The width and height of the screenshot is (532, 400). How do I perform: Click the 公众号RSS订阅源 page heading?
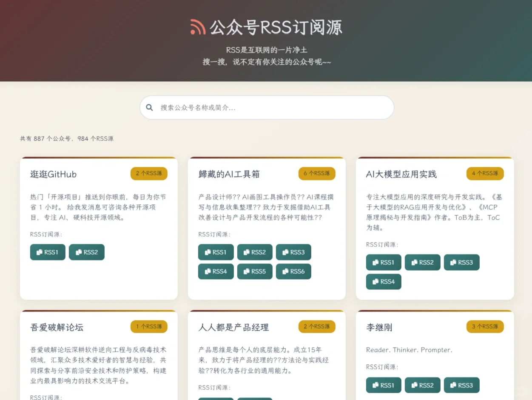[x=276, y=27]
